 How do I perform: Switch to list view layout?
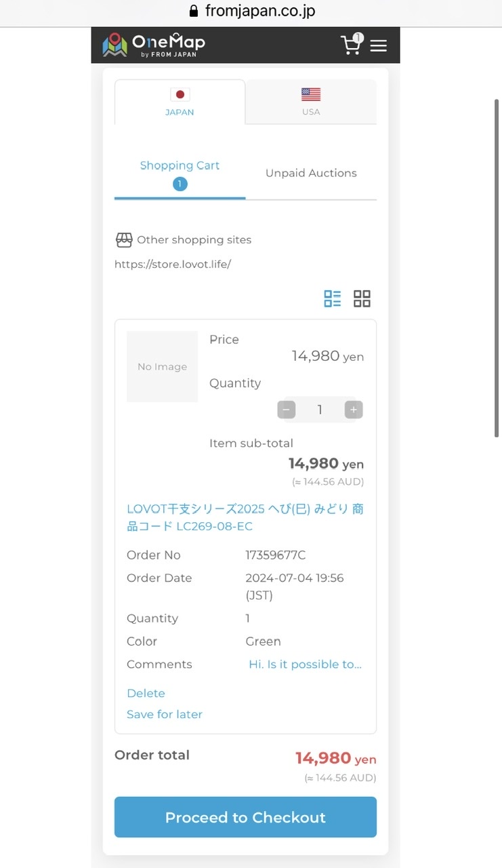pos(333,298)
